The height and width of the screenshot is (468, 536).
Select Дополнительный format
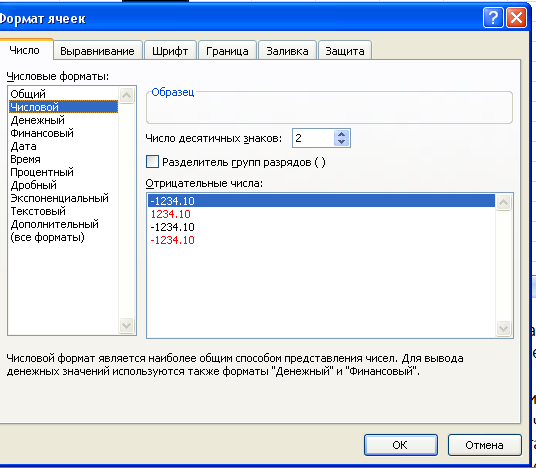point(63,224)
